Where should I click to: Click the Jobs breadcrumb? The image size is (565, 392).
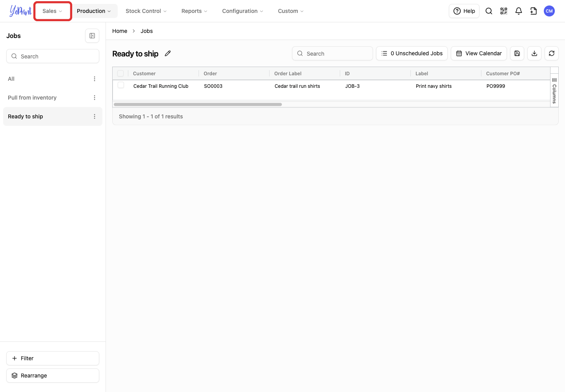click(x=147, y=31)
